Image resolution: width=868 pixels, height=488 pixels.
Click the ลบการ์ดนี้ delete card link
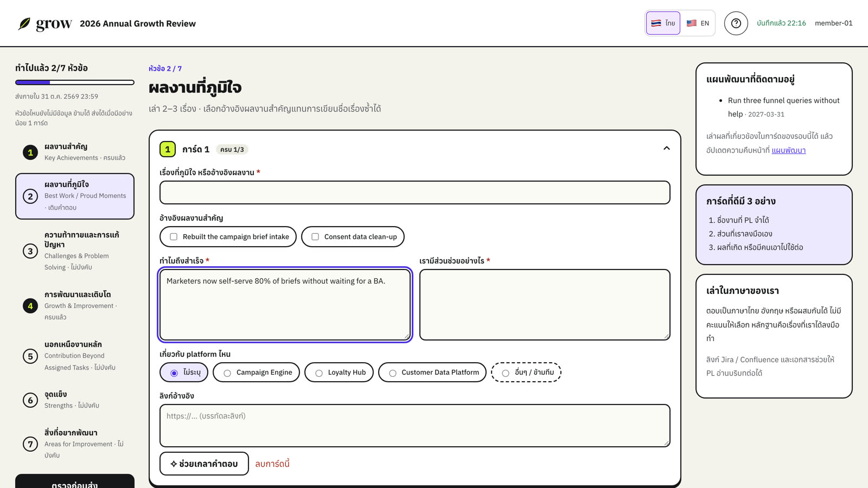pyautogui.click(x=272, y=464)
